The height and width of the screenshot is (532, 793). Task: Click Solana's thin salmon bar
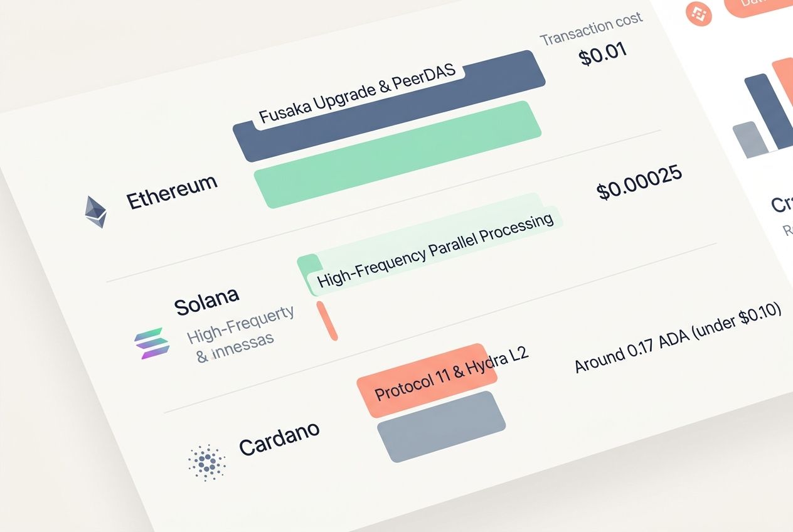[x=327, y=321]
